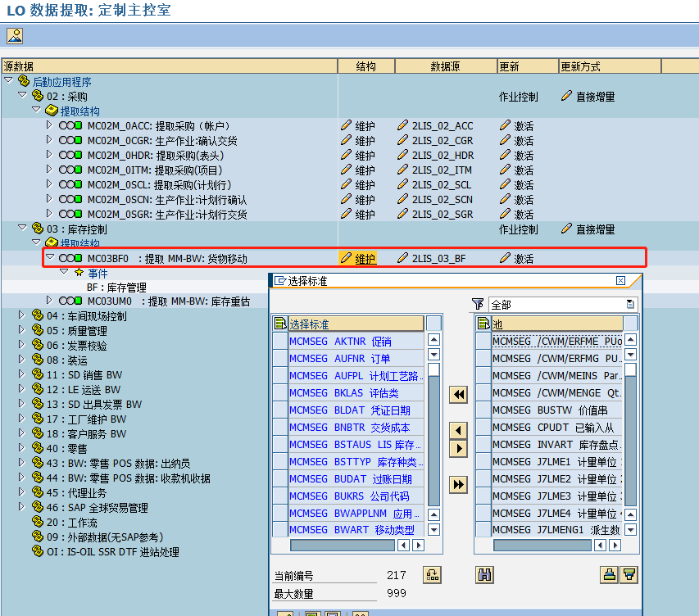Viewport: 699px width, 616px height.
Task: Click 维护 link in MC02M_0SCN row
Action: click(365, 200)
